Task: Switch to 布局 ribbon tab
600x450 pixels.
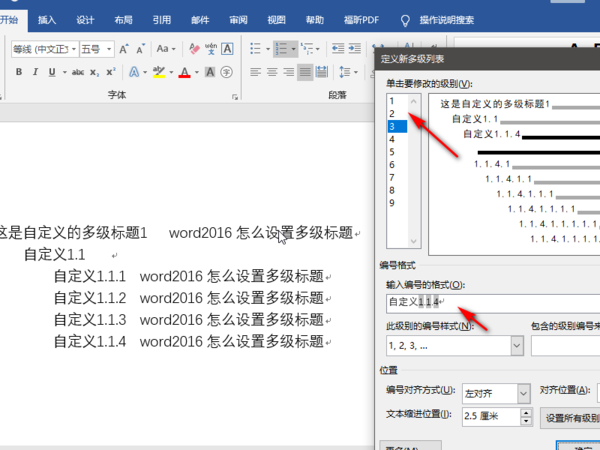Action: coord(123,20)
